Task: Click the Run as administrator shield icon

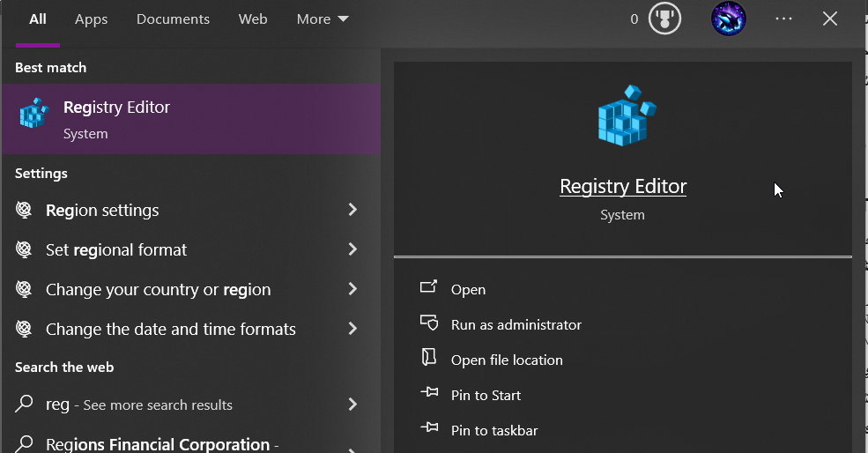Action: click(x=429, y=323)
